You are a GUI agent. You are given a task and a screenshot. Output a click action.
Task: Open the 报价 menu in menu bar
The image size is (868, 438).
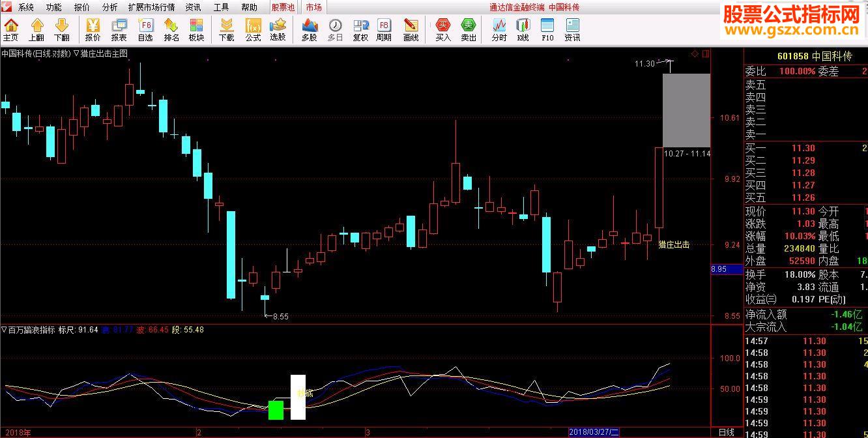tap(82, 7)
